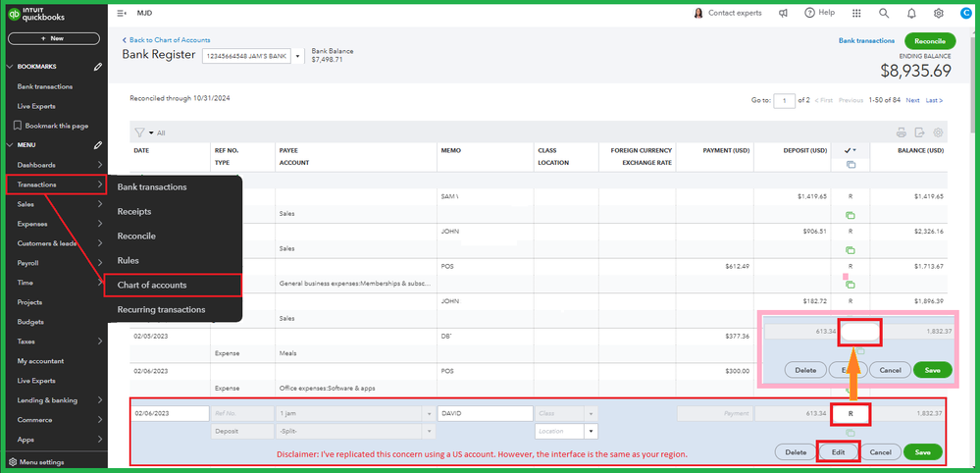Click the attachment icon under the DAVID row's R field

pos(850,433)
